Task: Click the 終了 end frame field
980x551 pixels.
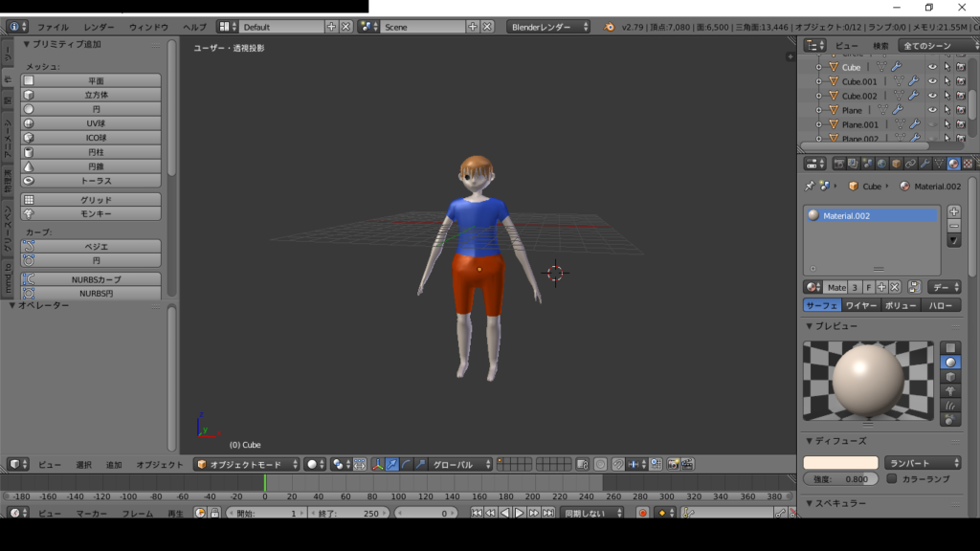Action: 349,514
